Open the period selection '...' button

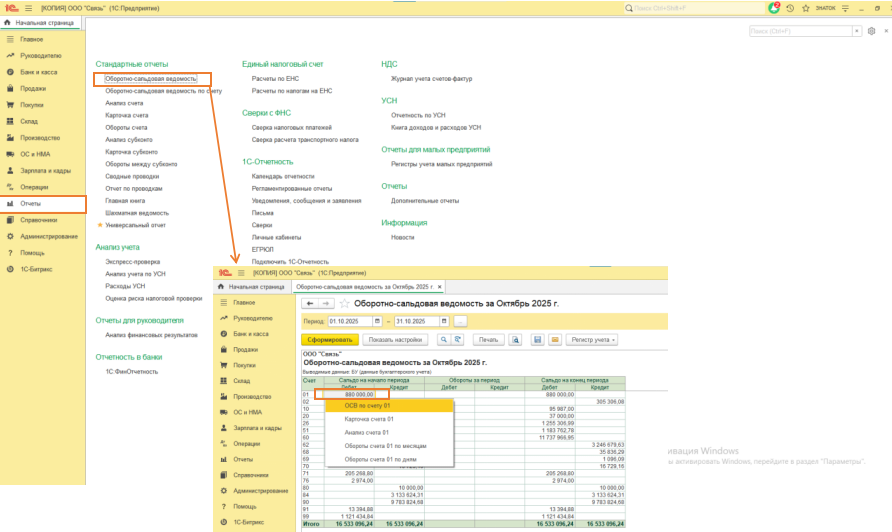tap(460, 321)
